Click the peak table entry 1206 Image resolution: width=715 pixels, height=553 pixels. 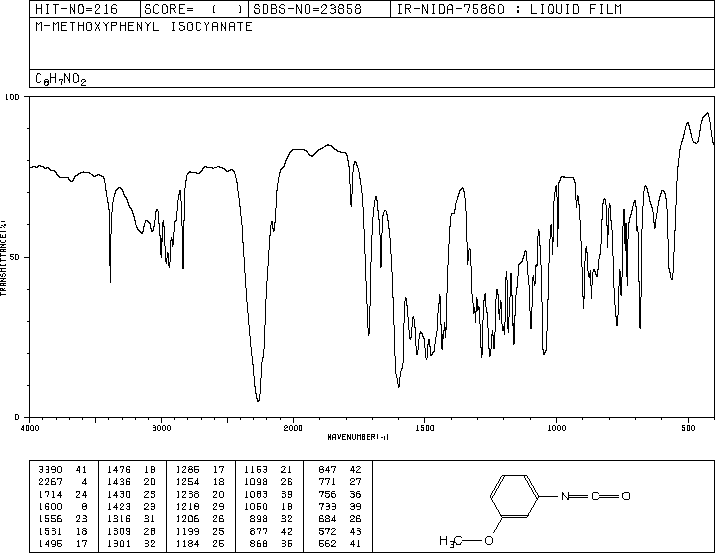tap(187, 519)
